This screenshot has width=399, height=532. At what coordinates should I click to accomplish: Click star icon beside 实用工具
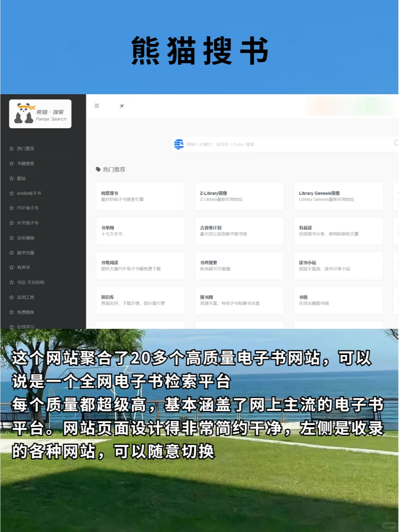pos(11,297)
